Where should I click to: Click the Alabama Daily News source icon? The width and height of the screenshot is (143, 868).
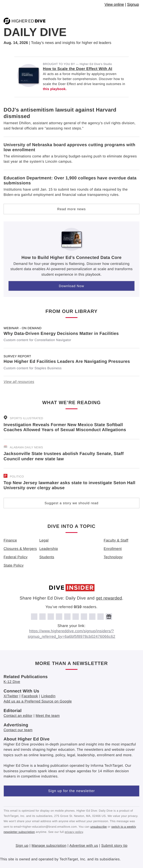[5, 447]
